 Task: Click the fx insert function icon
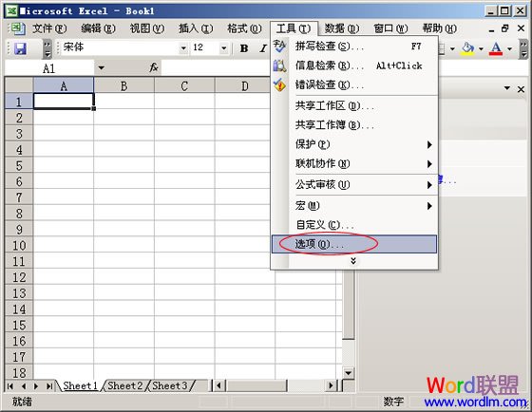click(x=154, y=67)
